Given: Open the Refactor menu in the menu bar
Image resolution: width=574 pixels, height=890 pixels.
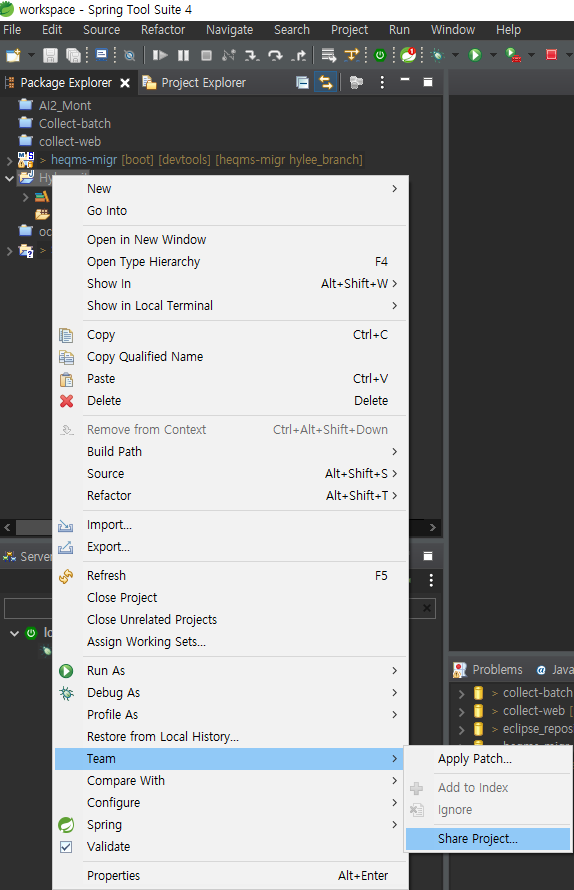Looking at the screenshot, I should tap(163, 30).
